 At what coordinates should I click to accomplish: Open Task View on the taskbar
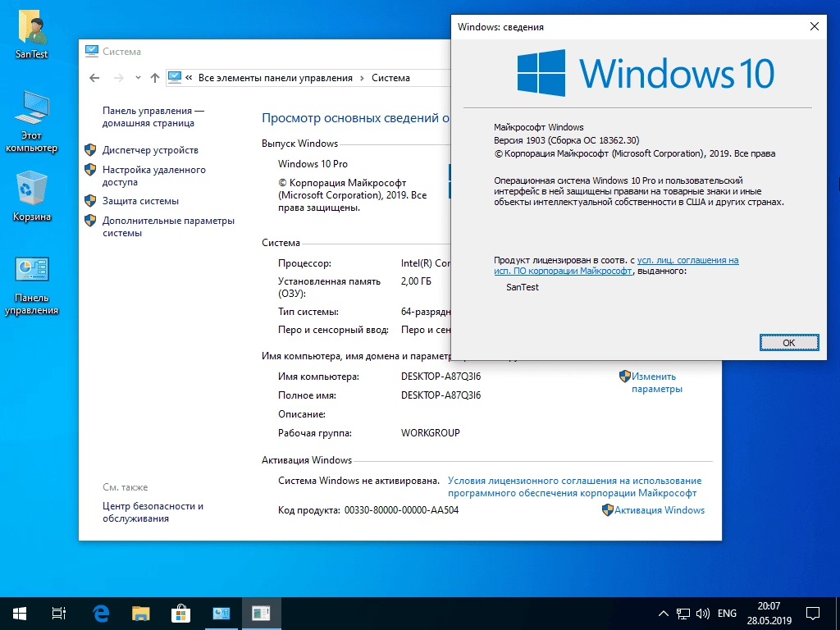pyautogui.click(x=58, y=614)
